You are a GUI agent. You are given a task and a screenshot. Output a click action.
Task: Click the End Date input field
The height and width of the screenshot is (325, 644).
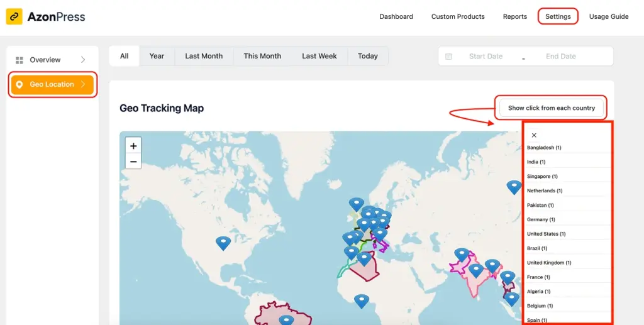tap(560, 56)
